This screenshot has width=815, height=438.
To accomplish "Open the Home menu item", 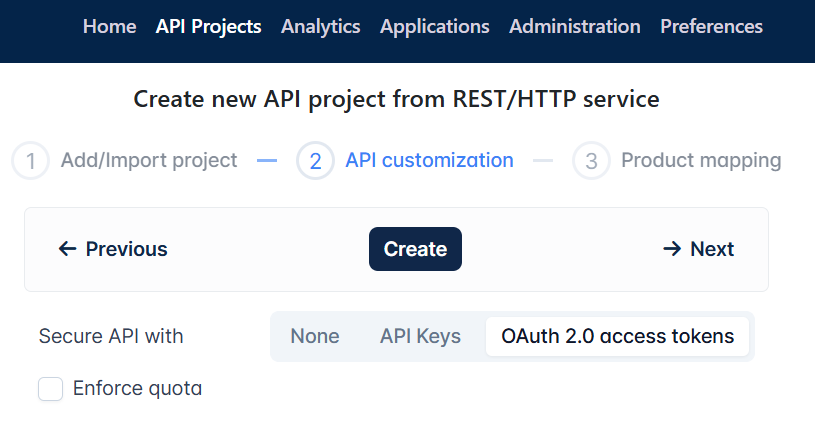I will pos(109,26).
